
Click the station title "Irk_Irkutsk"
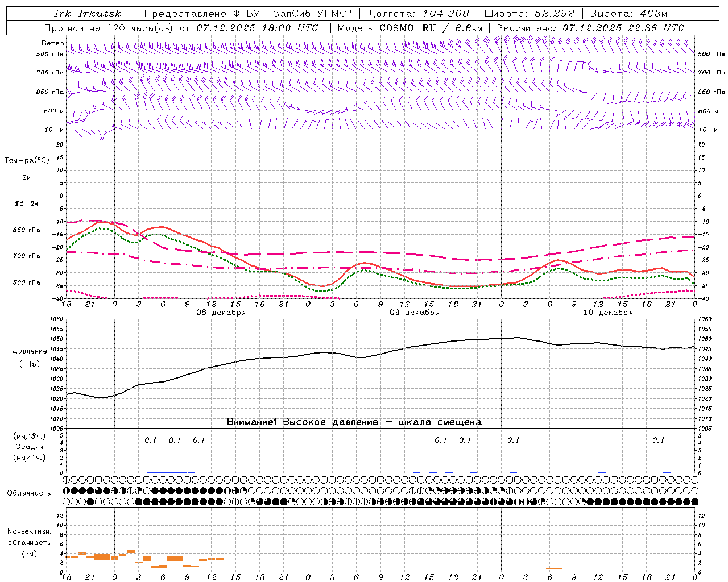(88, 14)
